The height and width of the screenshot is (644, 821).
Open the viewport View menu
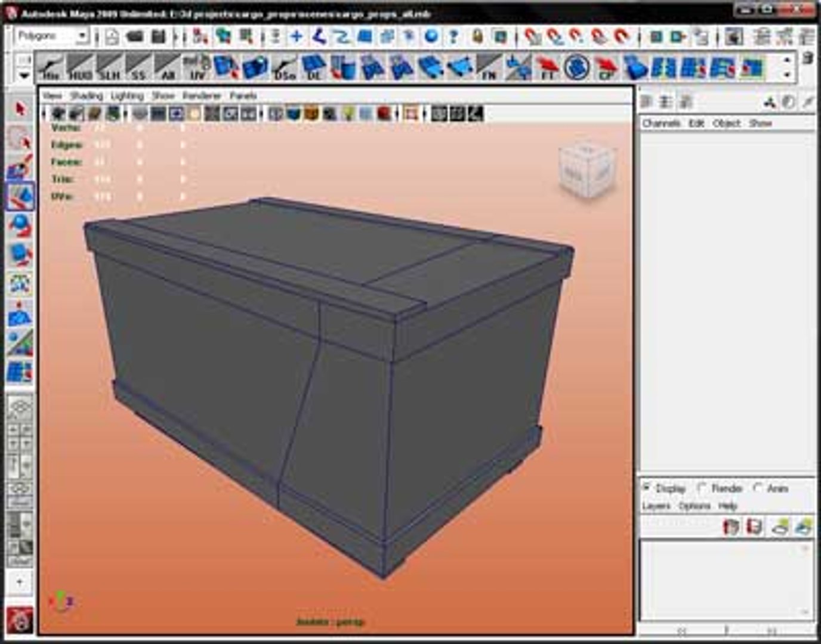tap(52, 95)
